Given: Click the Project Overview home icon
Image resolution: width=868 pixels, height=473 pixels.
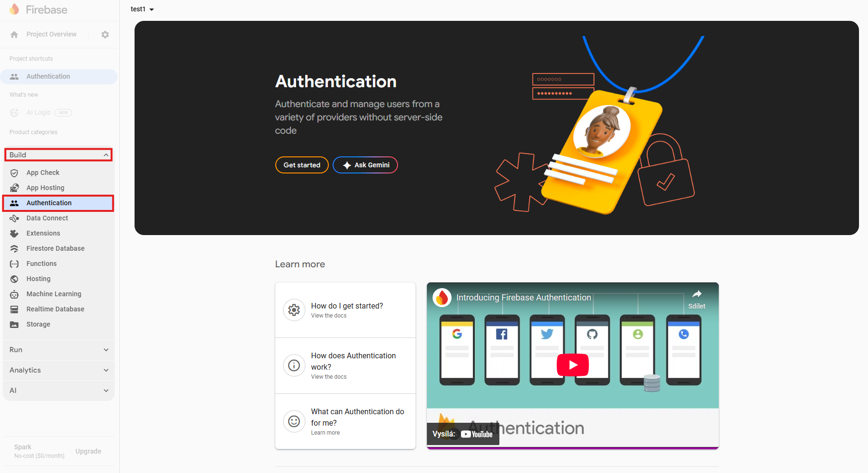Looking at the screenshot, I should (14, 35).
